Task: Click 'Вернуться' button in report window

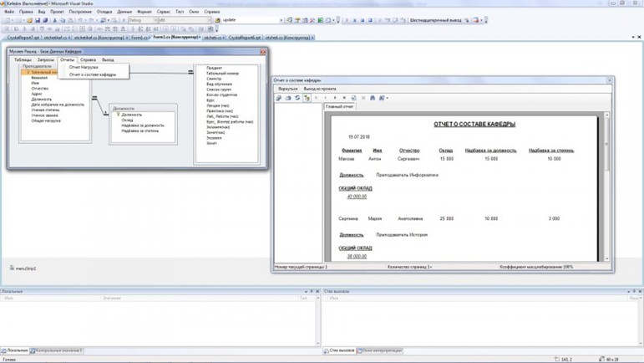Action: click(287, 89)
